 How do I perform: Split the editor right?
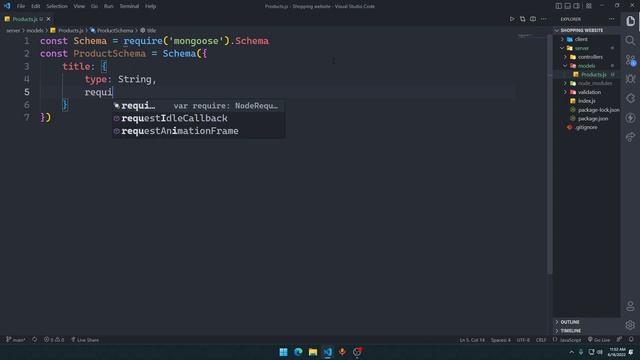tap(533, 19)
